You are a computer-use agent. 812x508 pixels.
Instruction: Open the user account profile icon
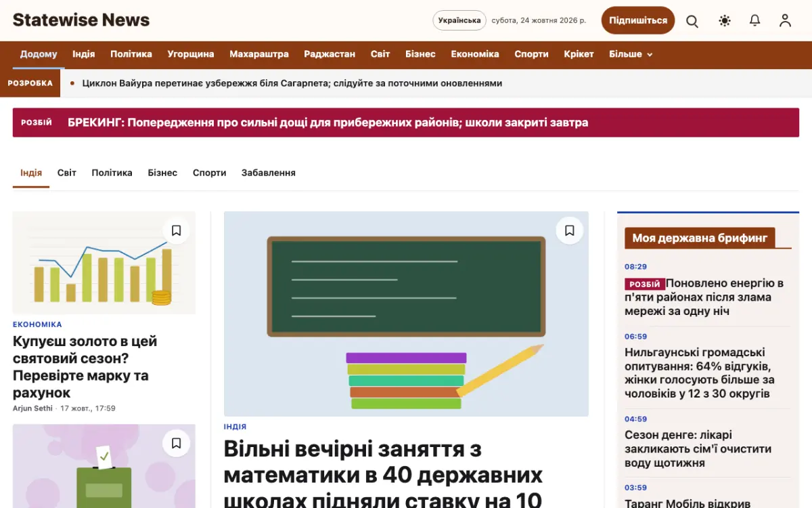point(785,21)
